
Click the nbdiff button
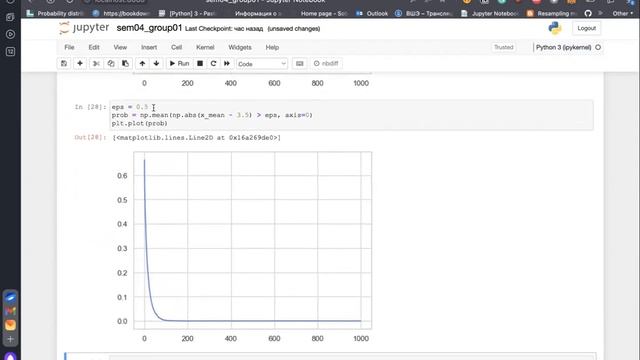coord(326,64)
